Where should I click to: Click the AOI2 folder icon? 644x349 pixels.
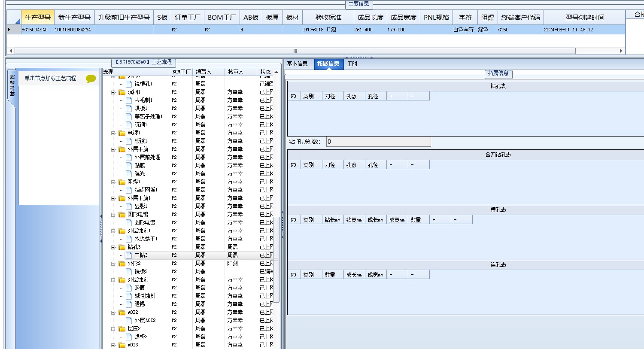pyautogui.click(x=122, y=313)
